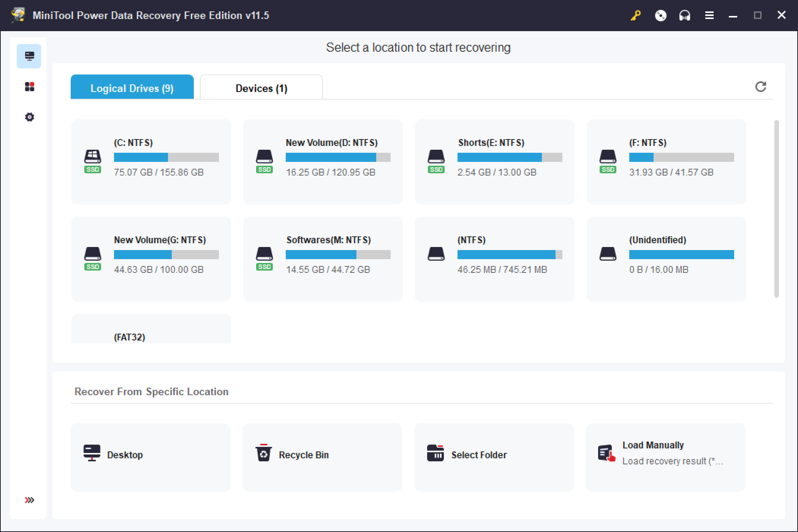Click the Shorts(E: NTFS) drive icon

click(436, 156)
